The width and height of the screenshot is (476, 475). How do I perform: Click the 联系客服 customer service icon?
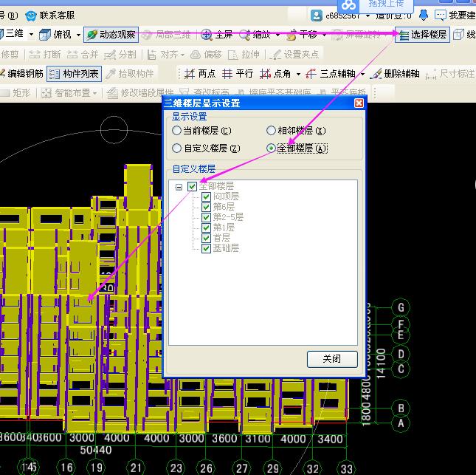pos(31,16)
